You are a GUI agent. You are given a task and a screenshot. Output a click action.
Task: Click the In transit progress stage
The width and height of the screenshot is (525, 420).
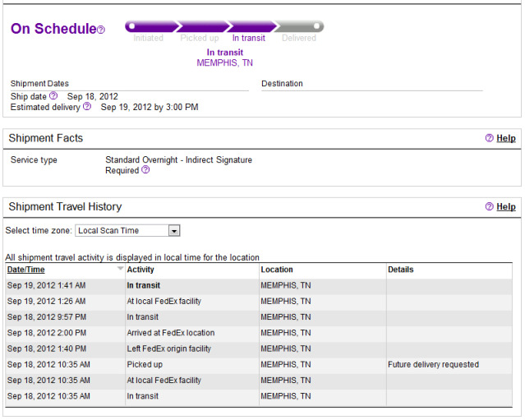click(249, 37)
